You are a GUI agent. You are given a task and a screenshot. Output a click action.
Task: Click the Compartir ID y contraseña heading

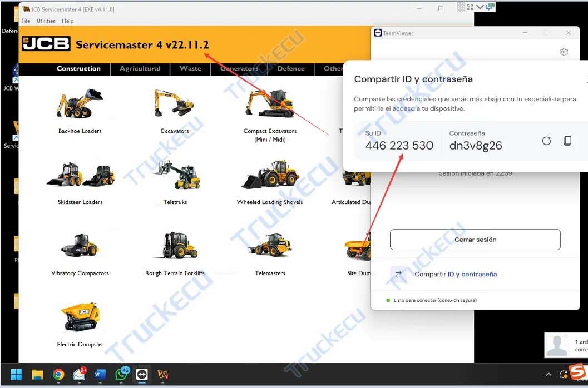click(413, 79)
